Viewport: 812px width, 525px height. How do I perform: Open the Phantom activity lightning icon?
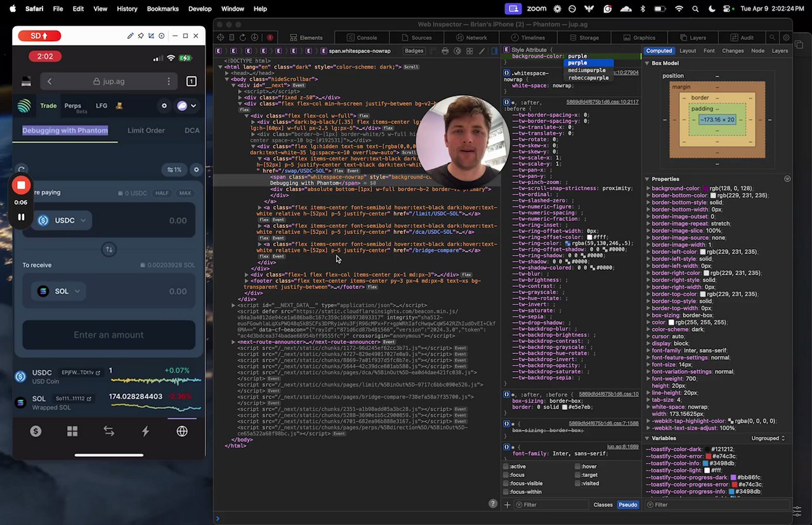pyautogui.click(x=145, y=431)
